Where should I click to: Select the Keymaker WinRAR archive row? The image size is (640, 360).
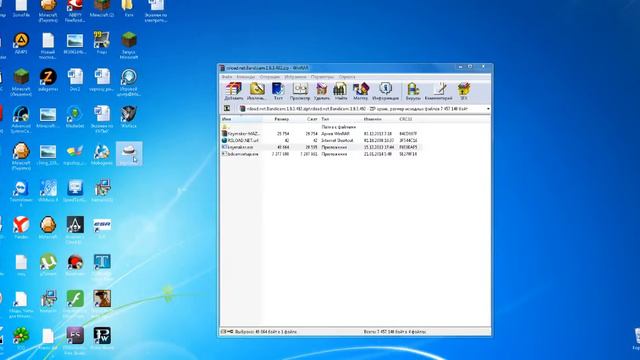pyautogui.click(x=321, y=133)
